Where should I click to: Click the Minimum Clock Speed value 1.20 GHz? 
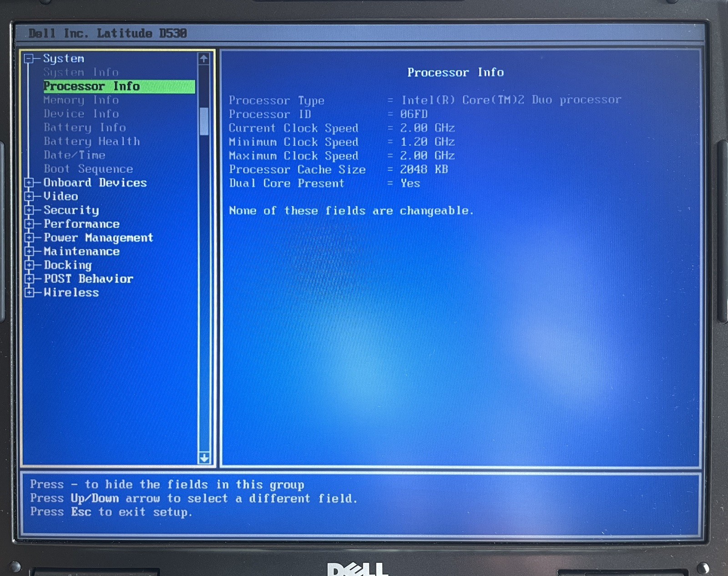point(427,142)
